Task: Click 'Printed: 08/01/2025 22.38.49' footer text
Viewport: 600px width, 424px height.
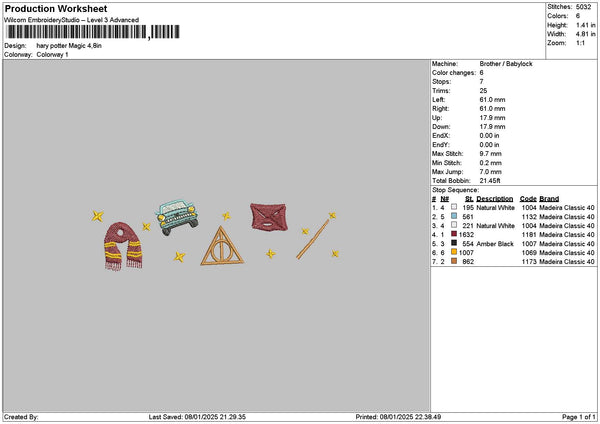Action: click(398, 417)
